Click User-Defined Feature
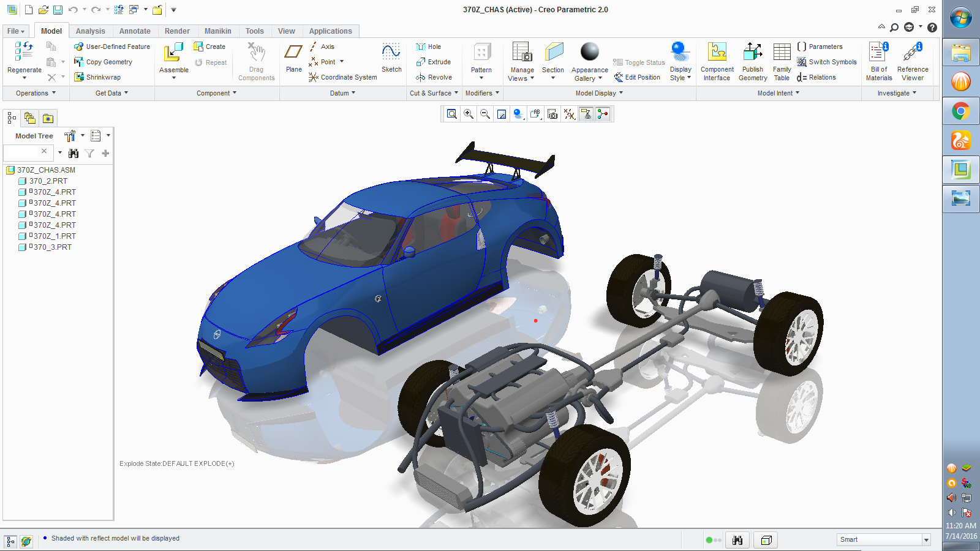 (x=112, y=47)
